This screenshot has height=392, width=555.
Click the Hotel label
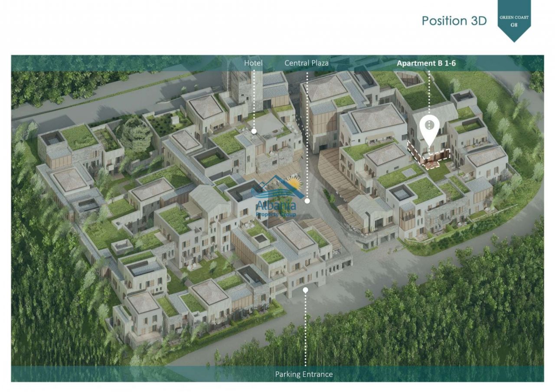(253, 63)
